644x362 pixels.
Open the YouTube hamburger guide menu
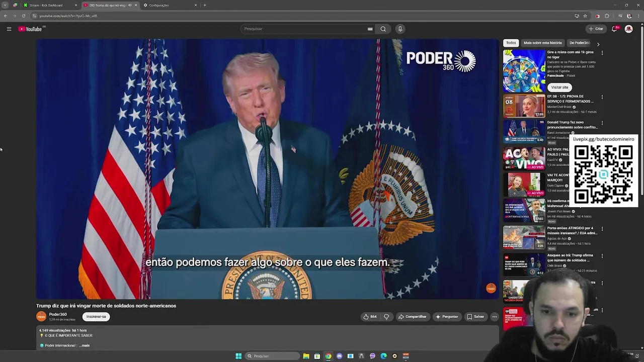(9, 29)
